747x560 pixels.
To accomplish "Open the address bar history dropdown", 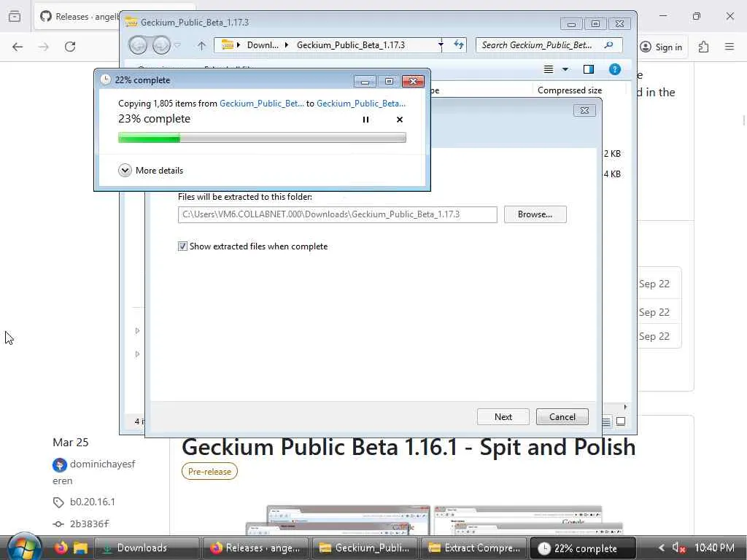I will coord(441,45).
